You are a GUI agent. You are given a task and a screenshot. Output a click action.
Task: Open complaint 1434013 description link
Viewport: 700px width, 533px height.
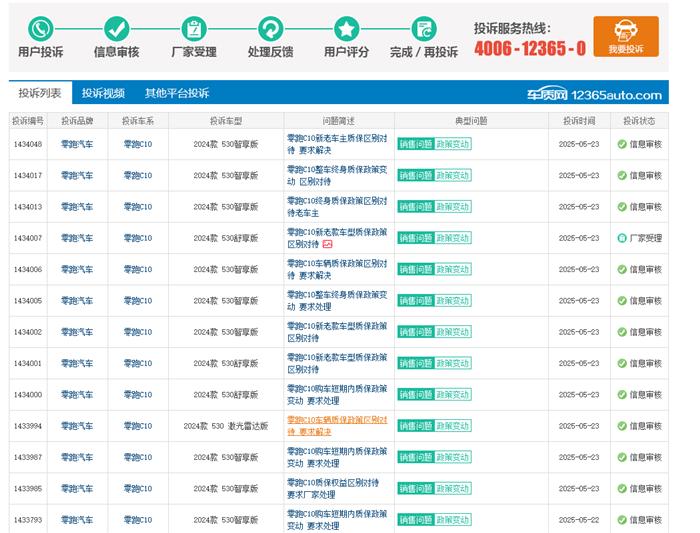(337, 207)
